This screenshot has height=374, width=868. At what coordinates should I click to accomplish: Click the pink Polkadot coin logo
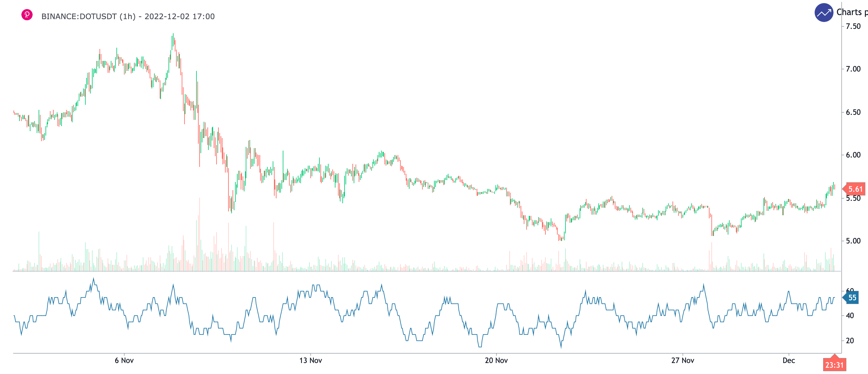27,15
